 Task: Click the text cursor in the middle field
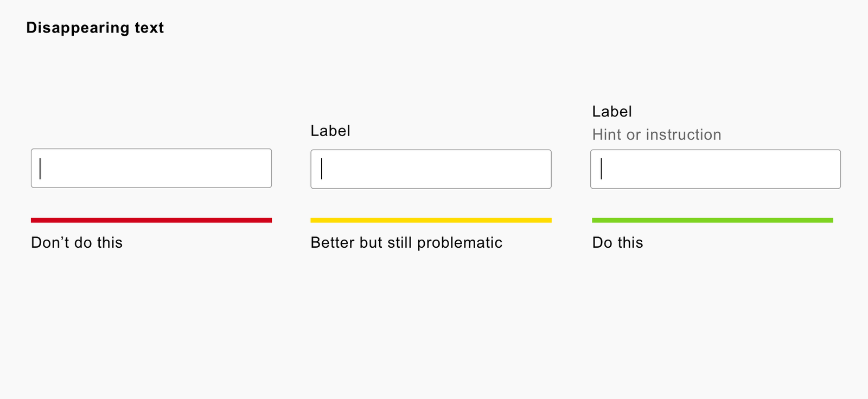tap(322, 169)
